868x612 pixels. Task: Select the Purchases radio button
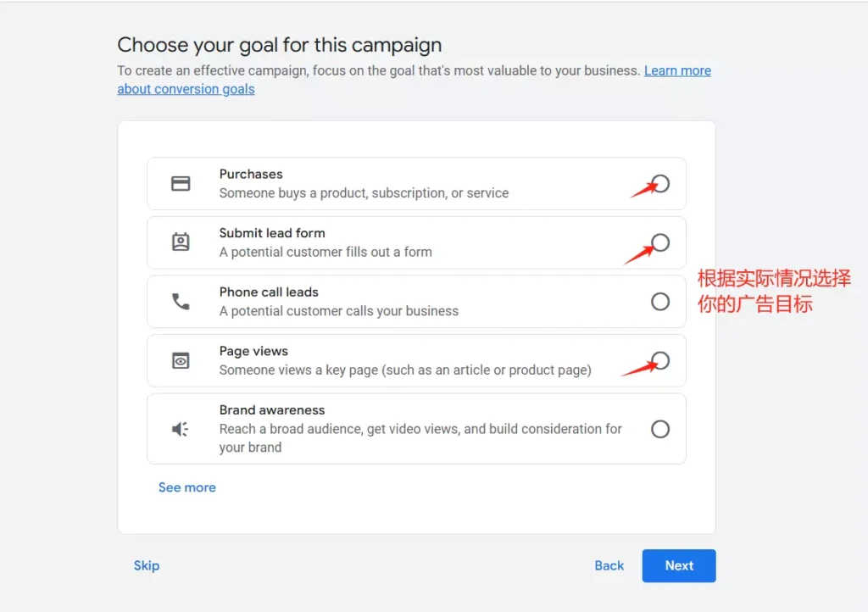(x=660, y=183)
